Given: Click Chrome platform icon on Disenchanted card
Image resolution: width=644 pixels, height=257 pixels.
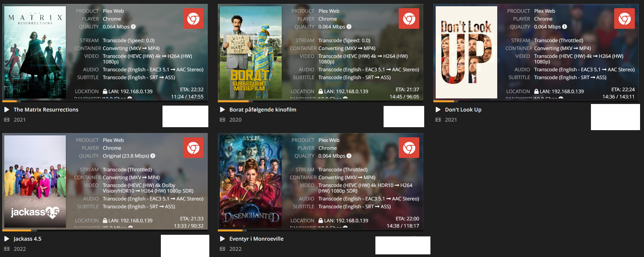Looking at the screenshot, I should (409, 148).
